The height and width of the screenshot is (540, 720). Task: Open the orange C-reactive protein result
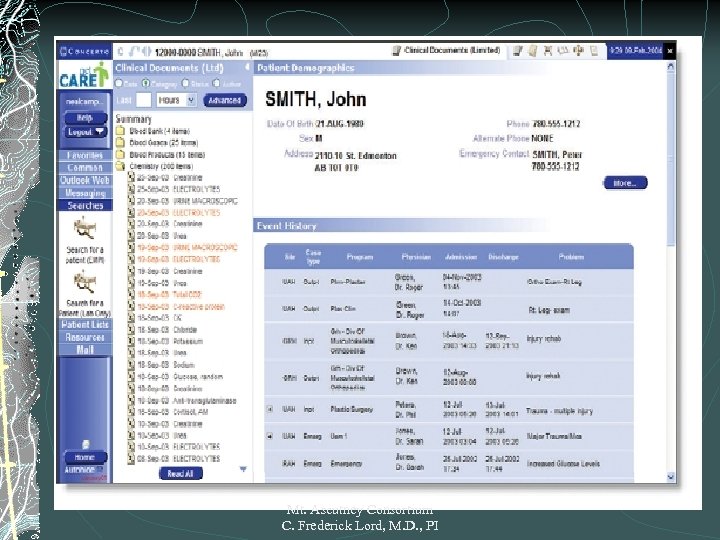coord(199,307)
